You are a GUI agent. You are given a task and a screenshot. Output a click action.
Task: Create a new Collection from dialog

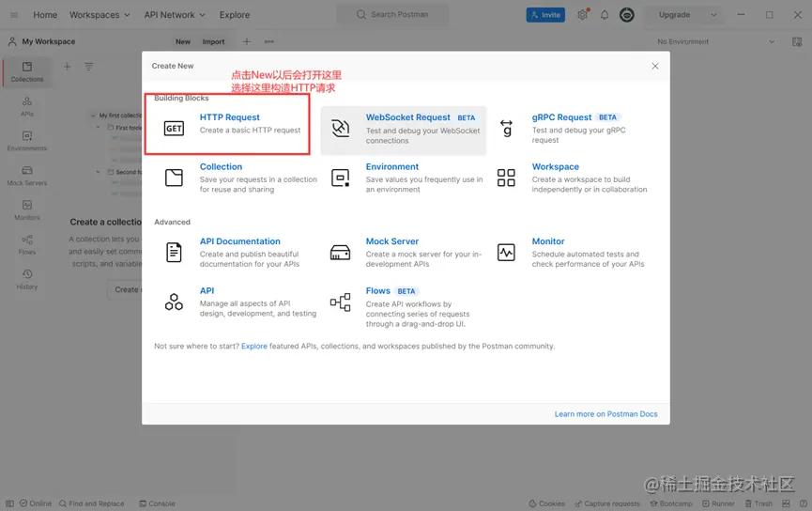click(221, 167)
